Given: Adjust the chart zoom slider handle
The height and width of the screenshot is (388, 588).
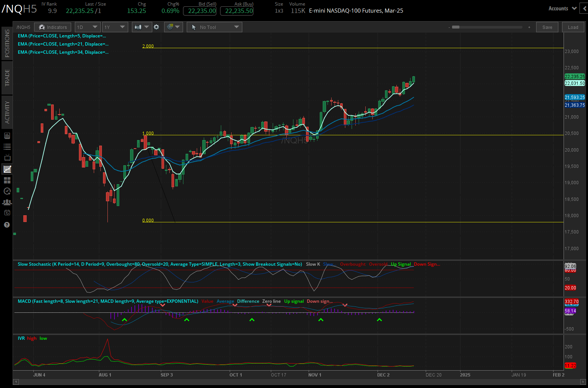Looking at the screenshot, I should (456, 27).
